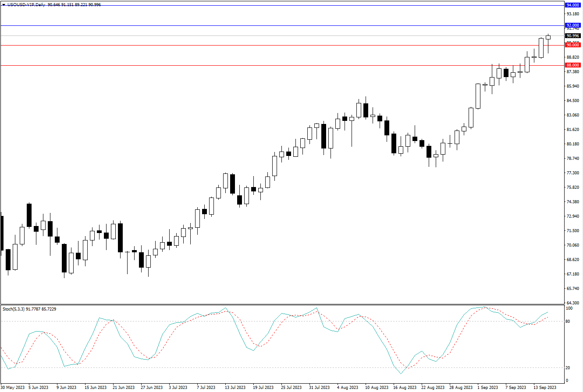
Task: Click the black 90.996 current price tag
Action: 573,36
